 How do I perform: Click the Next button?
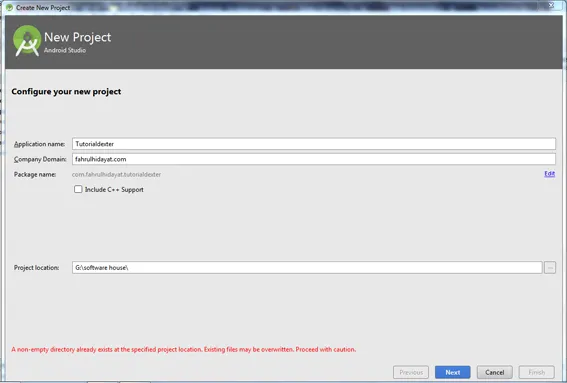click(x=452, y=372)
